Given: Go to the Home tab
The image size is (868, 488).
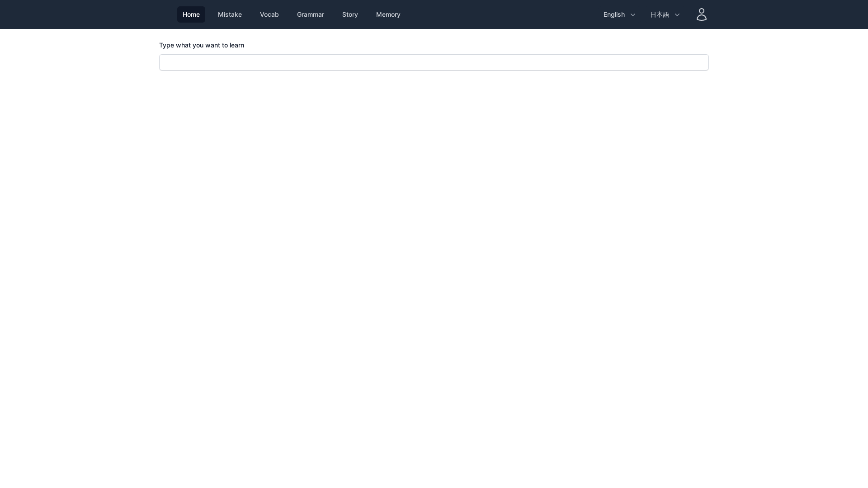Looking at the screenshot, I should tap(191, 14).
